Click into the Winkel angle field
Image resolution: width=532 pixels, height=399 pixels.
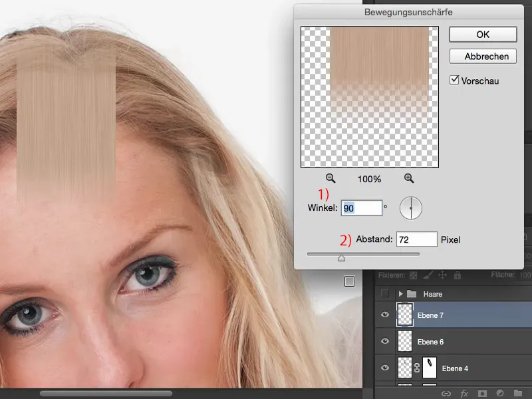361,208
